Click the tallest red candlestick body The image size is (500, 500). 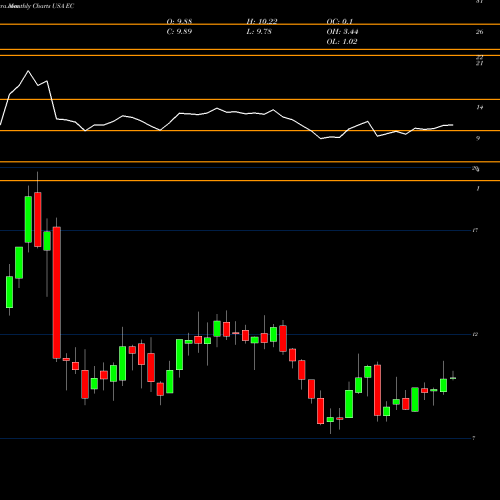pyautogui.click(x=57, y=293)
